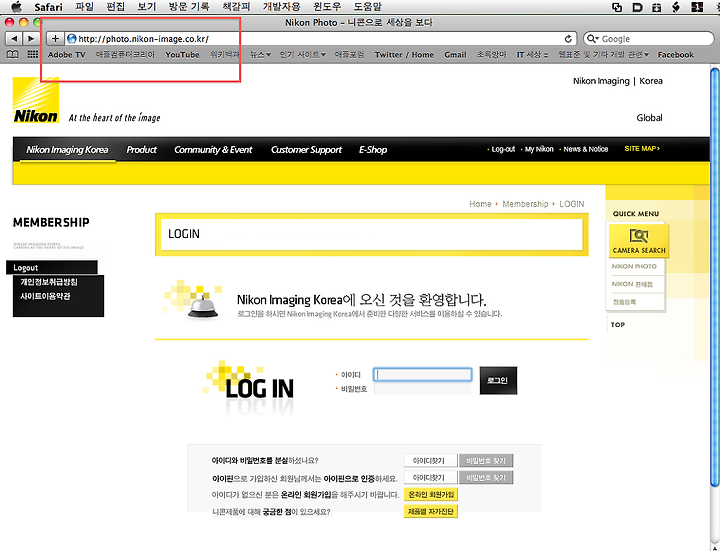
Task: Open the YouTube bookmark
Action: tap(182, 55)
